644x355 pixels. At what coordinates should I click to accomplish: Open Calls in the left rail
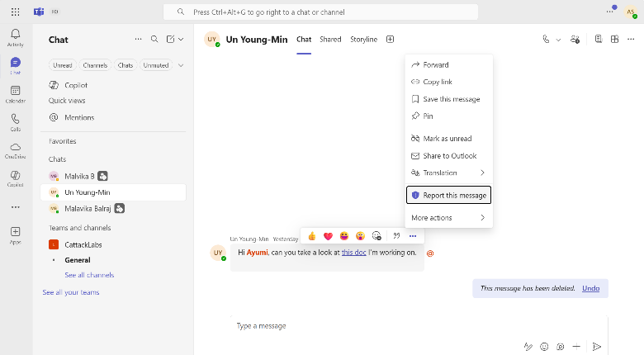15,122
